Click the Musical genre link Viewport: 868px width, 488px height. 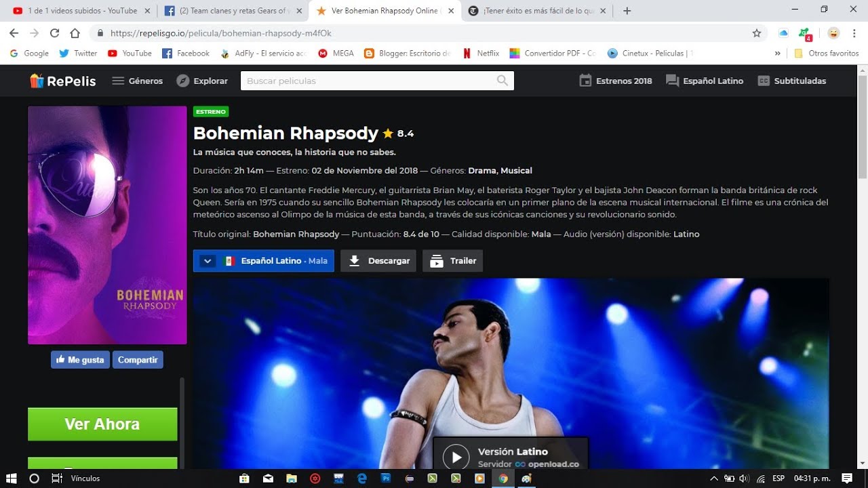(x=516, y=171)
